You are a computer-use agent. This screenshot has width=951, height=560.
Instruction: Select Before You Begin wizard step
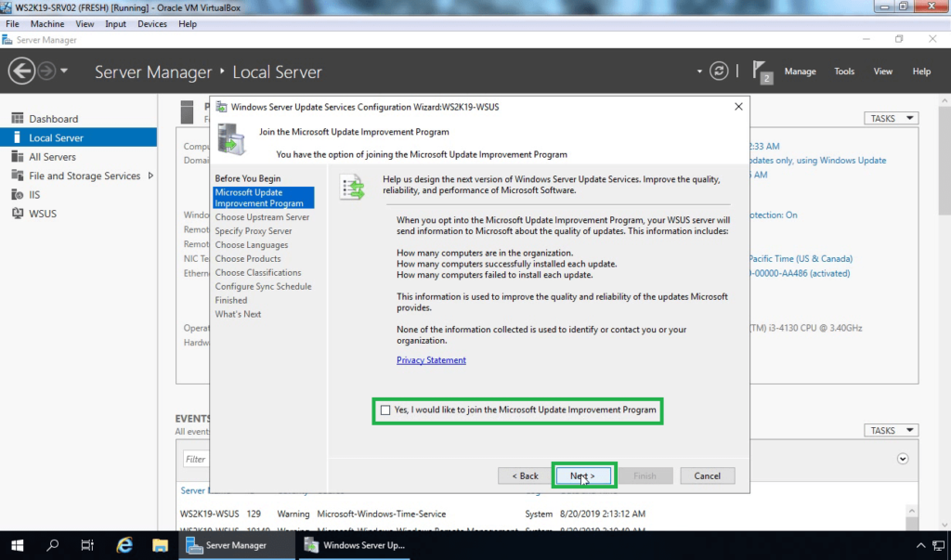pyautogui.click(x=247, y=178)
